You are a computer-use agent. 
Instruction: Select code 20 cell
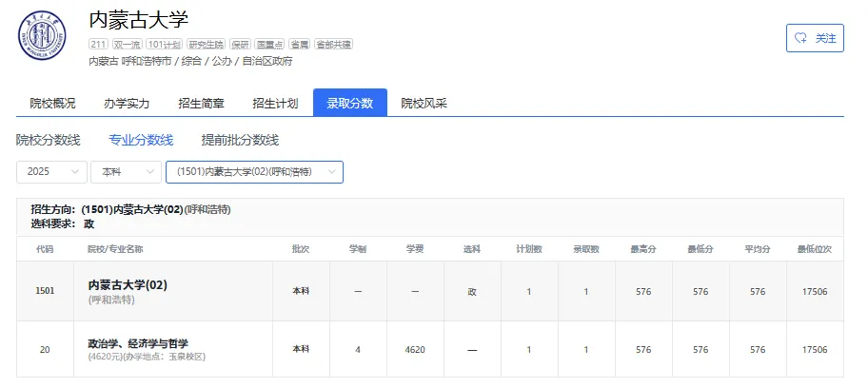tap(45, 349)
